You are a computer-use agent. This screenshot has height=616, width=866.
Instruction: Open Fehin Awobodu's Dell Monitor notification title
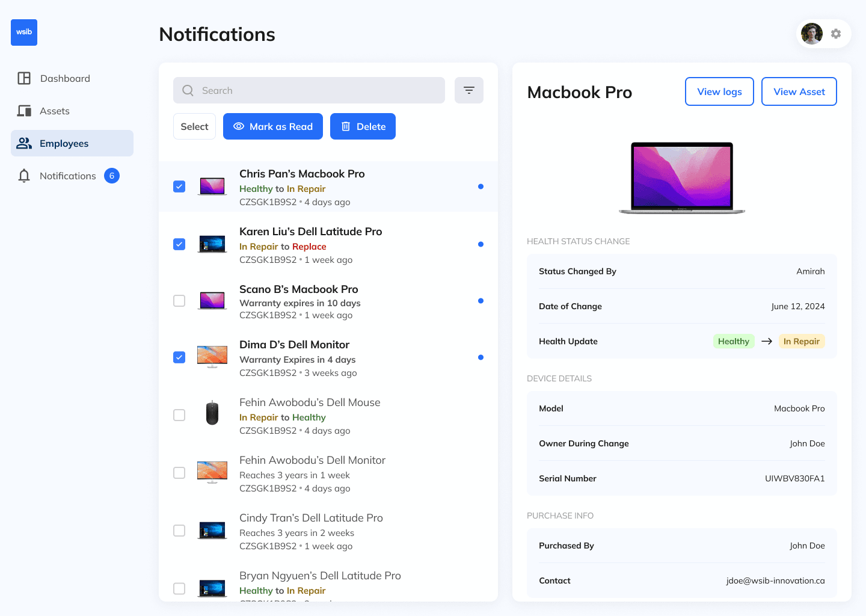pyautogui.click(x=312, y=460)
